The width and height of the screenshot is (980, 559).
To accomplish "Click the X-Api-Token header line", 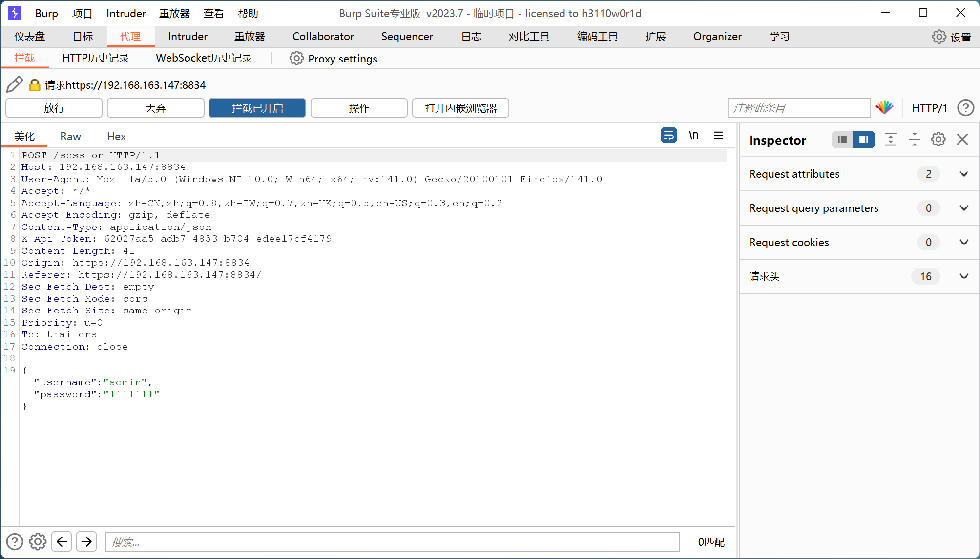I will pos(176,239).
